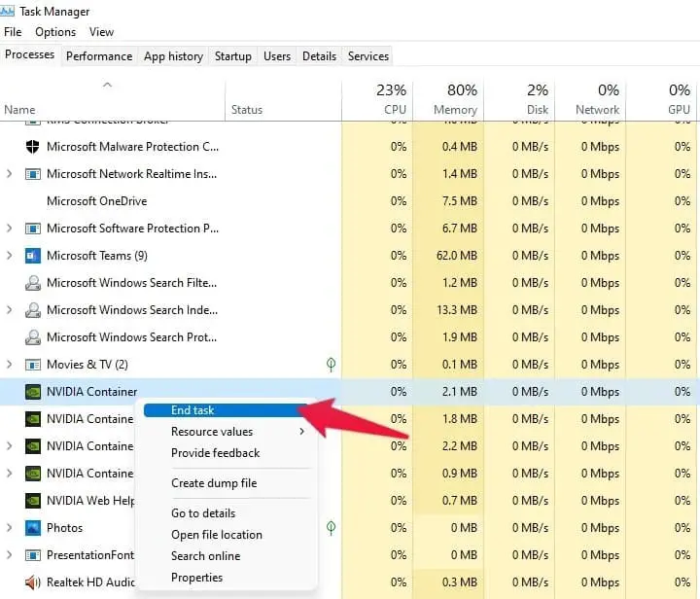Screen dimensions: 700x599
Task: Sort by the GPU column header
Action: [661, 98]
